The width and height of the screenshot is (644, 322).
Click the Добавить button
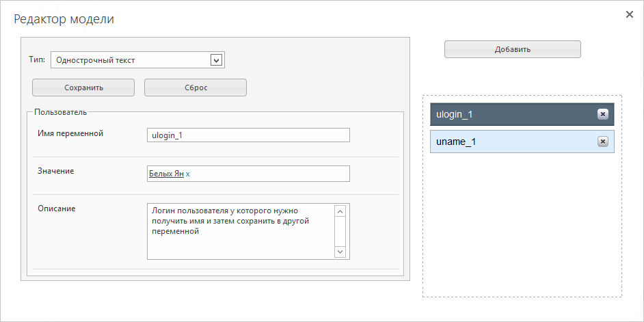(x=513, y=49)
